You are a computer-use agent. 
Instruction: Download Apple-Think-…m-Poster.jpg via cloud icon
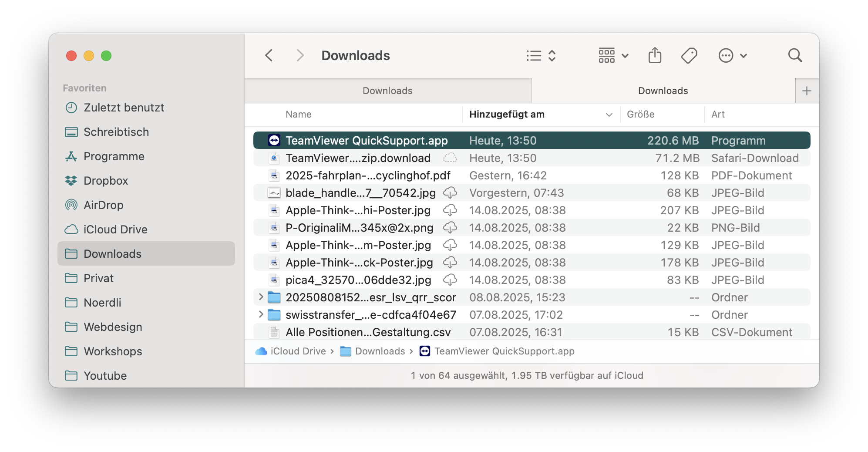[450, 245]
